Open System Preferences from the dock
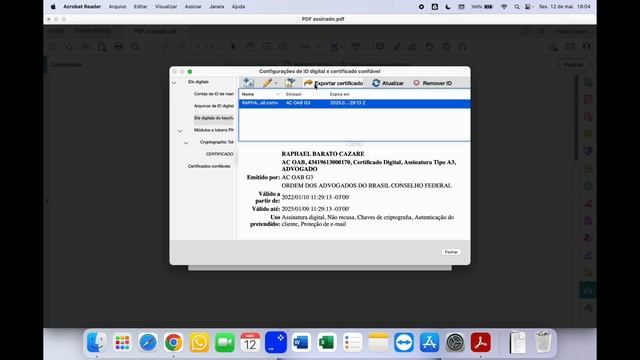Screen dimensions: 640x360 [455, 342]
